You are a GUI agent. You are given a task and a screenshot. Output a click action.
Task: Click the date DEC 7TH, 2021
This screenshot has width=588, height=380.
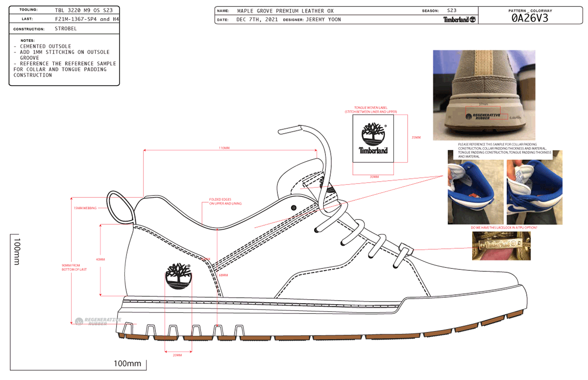(256, 20)
